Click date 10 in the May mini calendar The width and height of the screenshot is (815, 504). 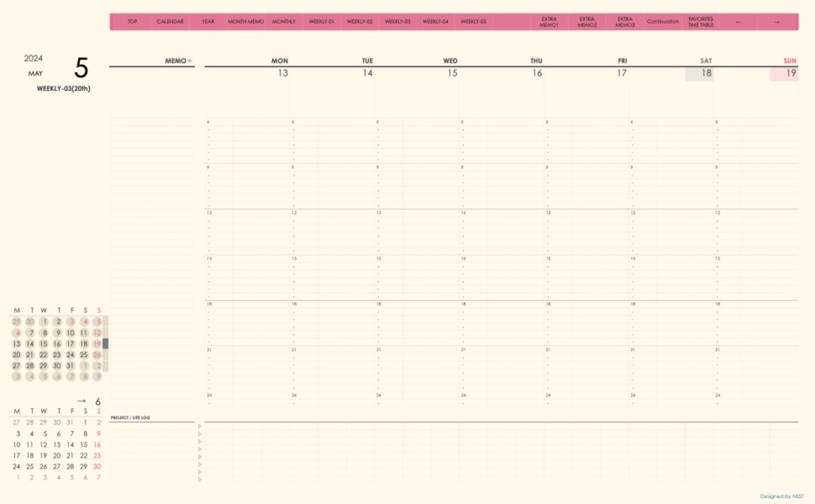(x=70, y=333)
